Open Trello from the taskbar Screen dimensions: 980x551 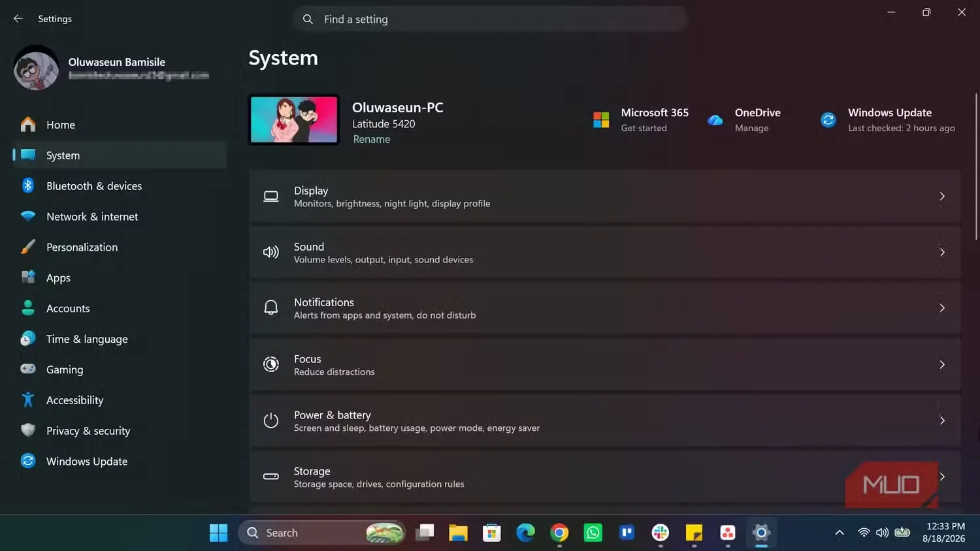tap(627, 533)
